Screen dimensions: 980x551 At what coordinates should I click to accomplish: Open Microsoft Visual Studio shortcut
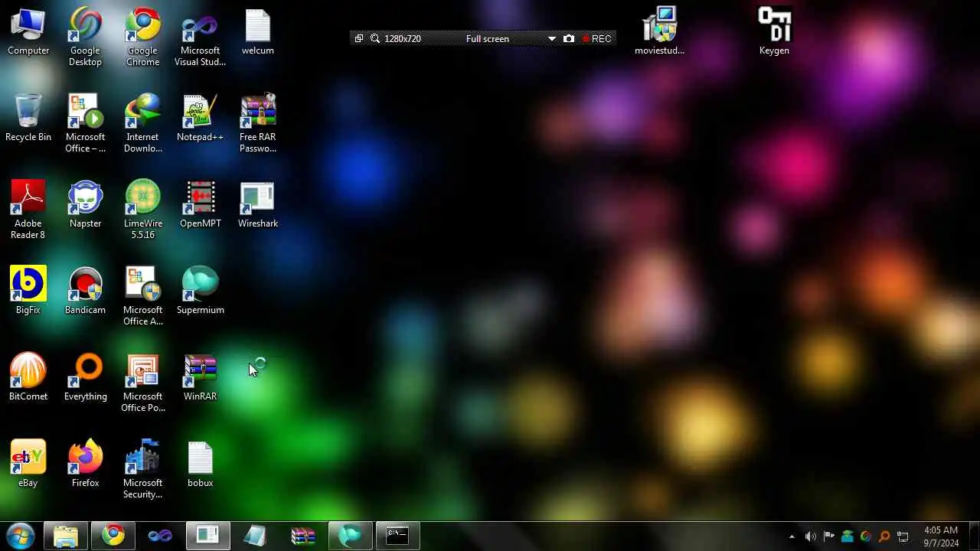(x=200, y=37)
